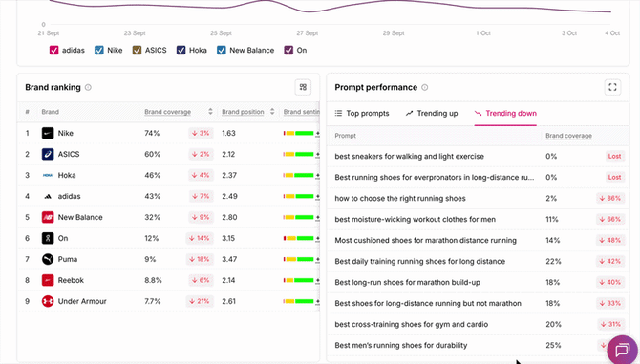Select the ASICS row name
Screen dimensions: 640x364
pos(69,154)
